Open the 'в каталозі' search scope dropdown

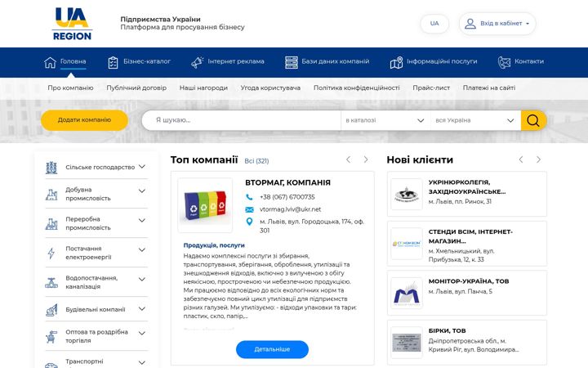point(385,120)
